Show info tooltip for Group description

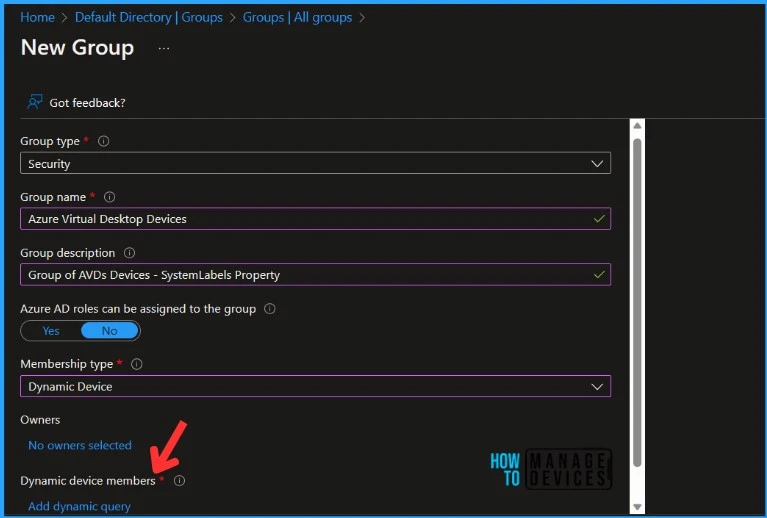pos(129,253)
